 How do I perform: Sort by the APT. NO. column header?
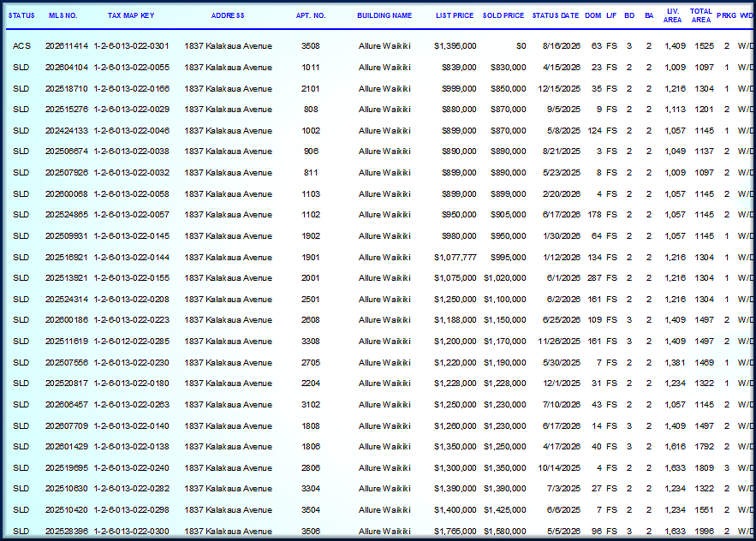coord(311,15)
